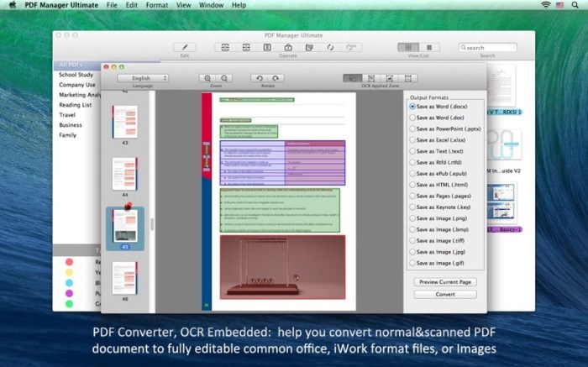
Task: Select Save as Image (.jpg)
Action: point(438,252)
